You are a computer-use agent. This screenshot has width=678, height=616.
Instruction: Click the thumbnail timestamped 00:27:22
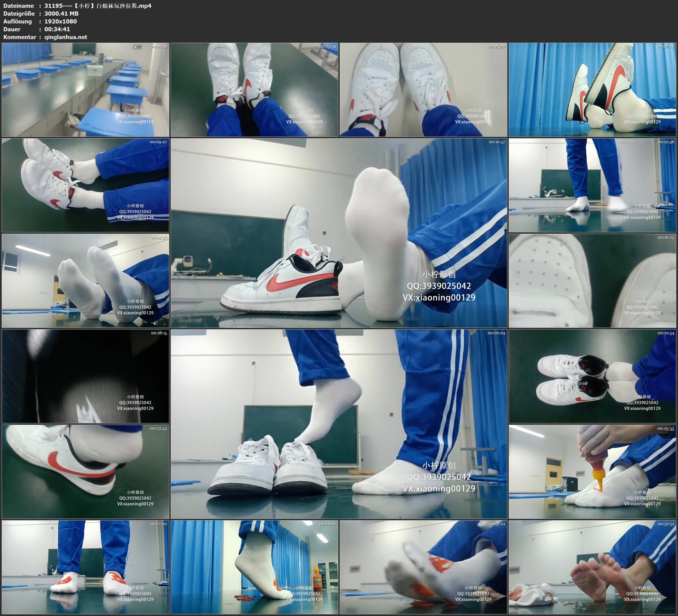click(85, 567)
